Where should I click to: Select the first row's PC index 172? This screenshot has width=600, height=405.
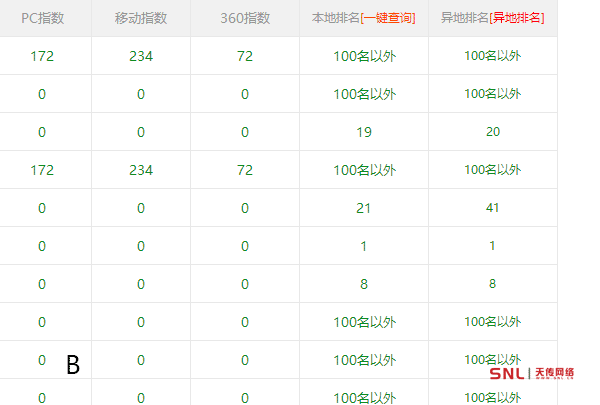[x=42, y=56]
